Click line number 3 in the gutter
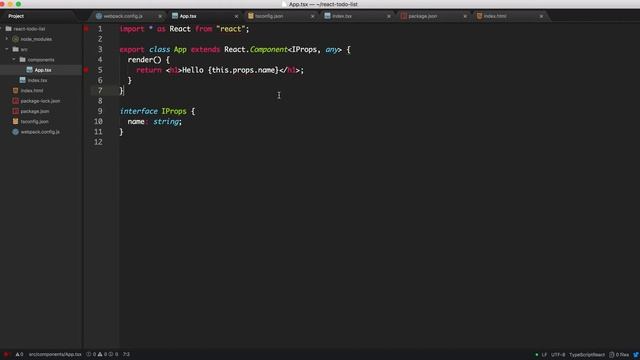Screen dimensions: 640x360 (100, 49)
